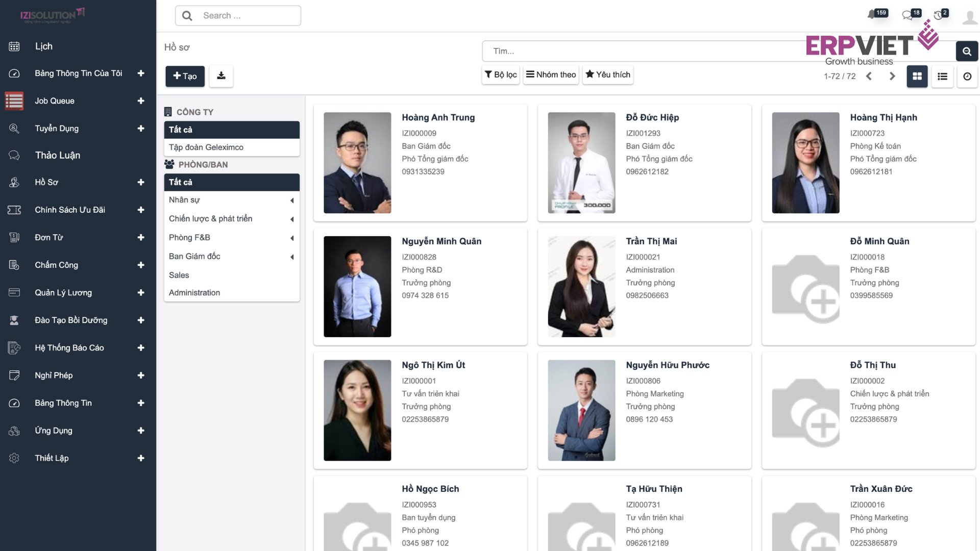Screen dimensions: 980x551
Task: Click the magnifier search button
Action: 967,51
